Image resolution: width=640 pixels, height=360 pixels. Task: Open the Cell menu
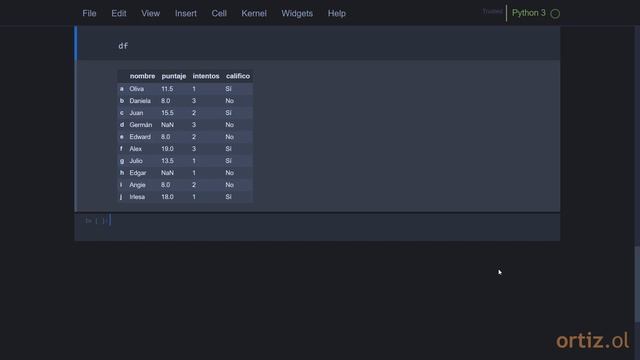pyautogui.click(x=219, y=13)
